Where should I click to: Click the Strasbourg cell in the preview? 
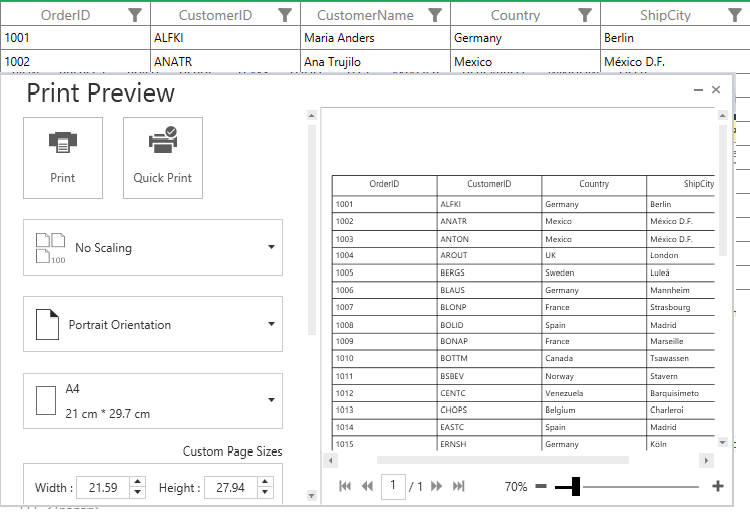681,307
